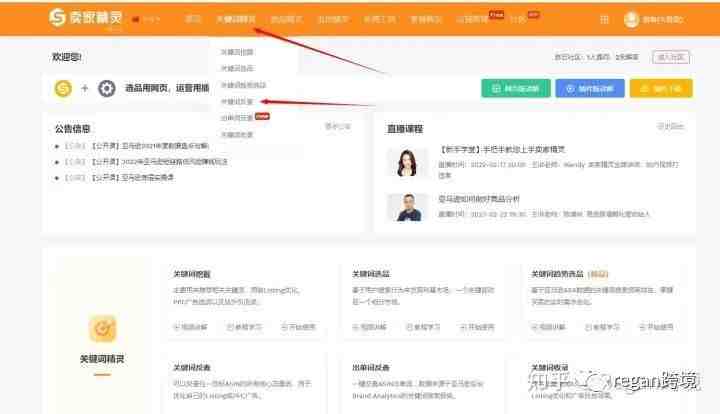
Task: Choose 关键词反查 in the dropdown menu
Action: coord(237,101)
